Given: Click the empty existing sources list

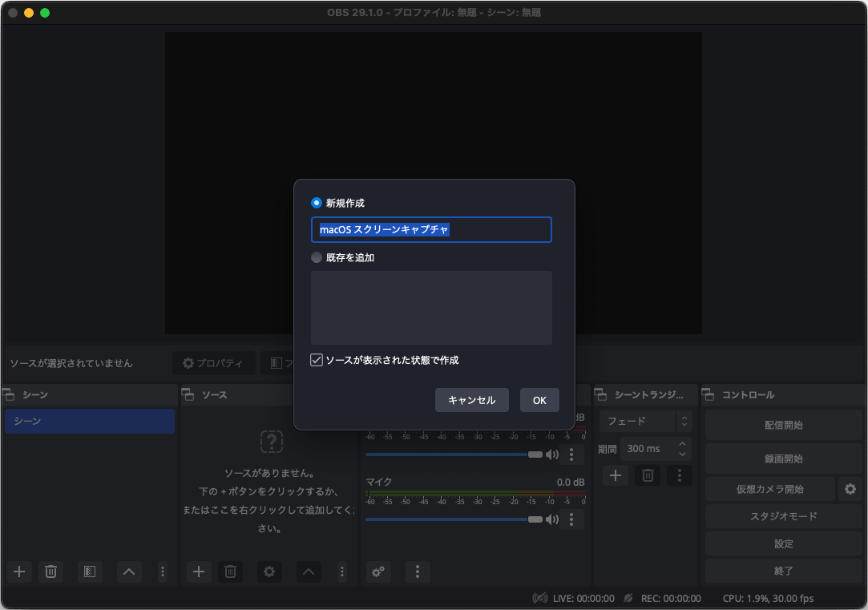Looking at the screenshot, I should click(x=431, y=308).
